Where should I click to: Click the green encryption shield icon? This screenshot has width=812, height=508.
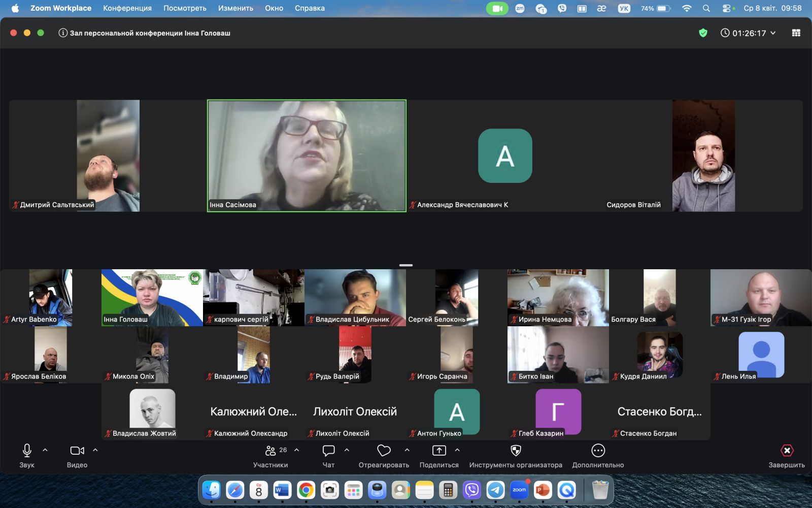(703, 33)
